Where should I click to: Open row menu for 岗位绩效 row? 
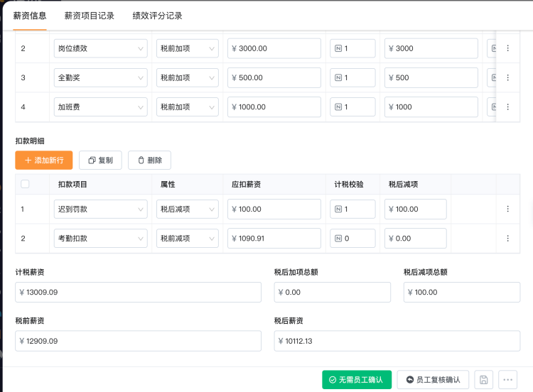pyautogui.click(x=507, y=48)
